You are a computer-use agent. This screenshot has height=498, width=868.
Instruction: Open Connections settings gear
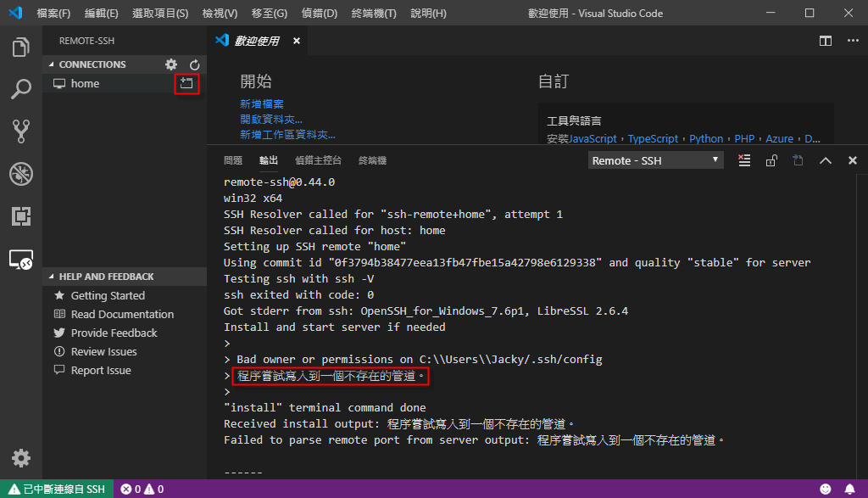170,64
